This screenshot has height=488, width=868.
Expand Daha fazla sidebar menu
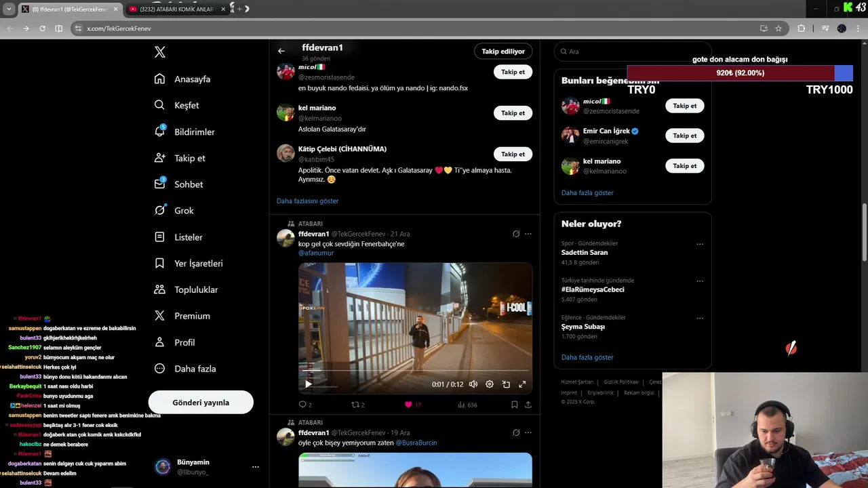(x=185, y=369)
